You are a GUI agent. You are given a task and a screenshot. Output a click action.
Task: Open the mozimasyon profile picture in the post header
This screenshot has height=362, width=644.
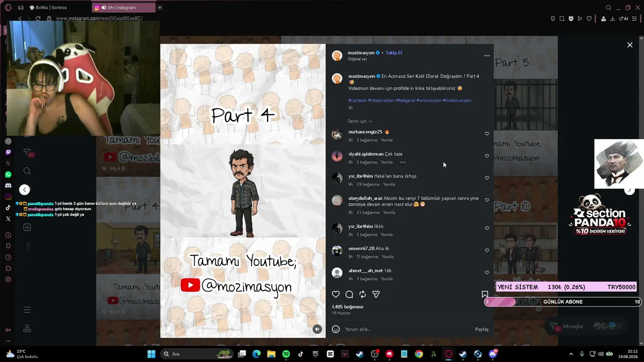pos(337,55)
